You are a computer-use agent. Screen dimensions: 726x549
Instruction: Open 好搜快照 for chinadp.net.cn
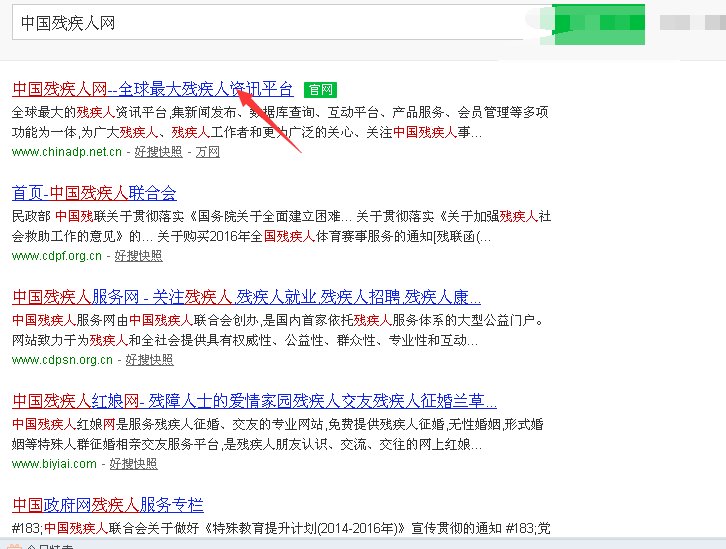click(x=158, y=152)
